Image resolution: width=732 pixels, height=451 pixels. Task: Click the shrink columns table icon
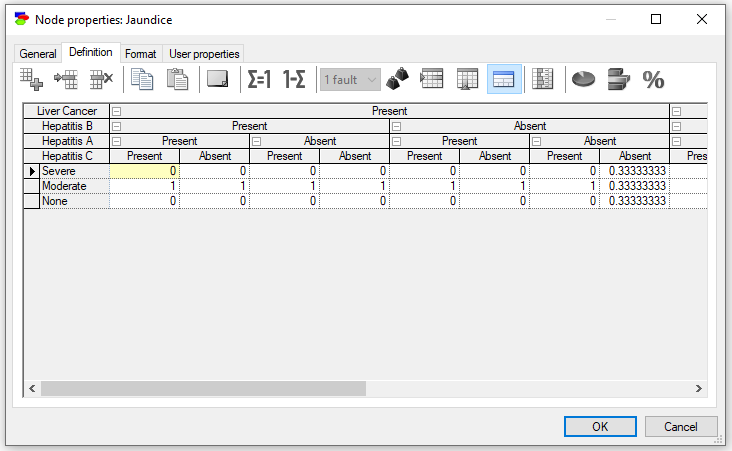(x=542, y=79)
